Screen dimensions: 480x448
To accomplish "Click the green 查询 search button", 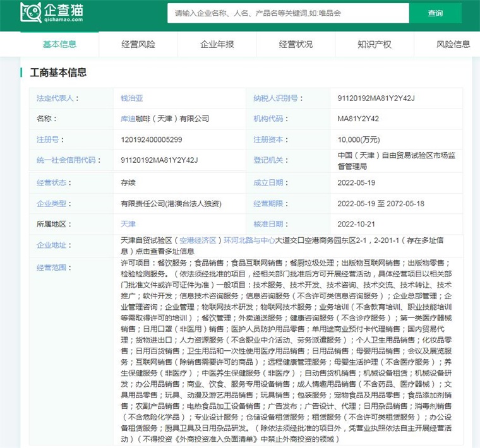I will click(x=435, y=13).
